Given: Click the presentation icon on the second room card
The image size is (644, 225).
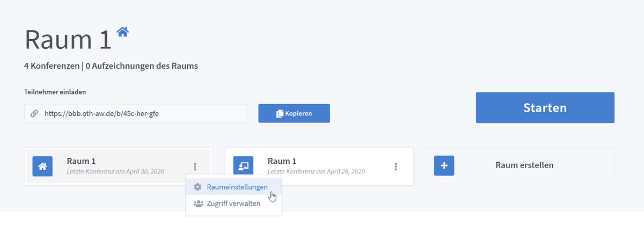Looking at the screenshot, I should (x=243, y=166).
